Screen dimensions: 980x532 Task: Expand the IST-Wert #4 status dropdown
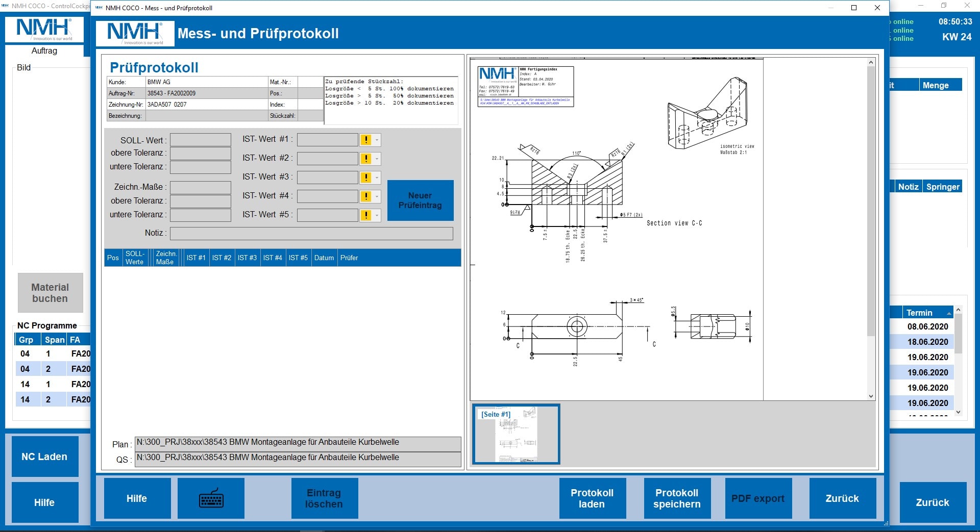point(377,196)
